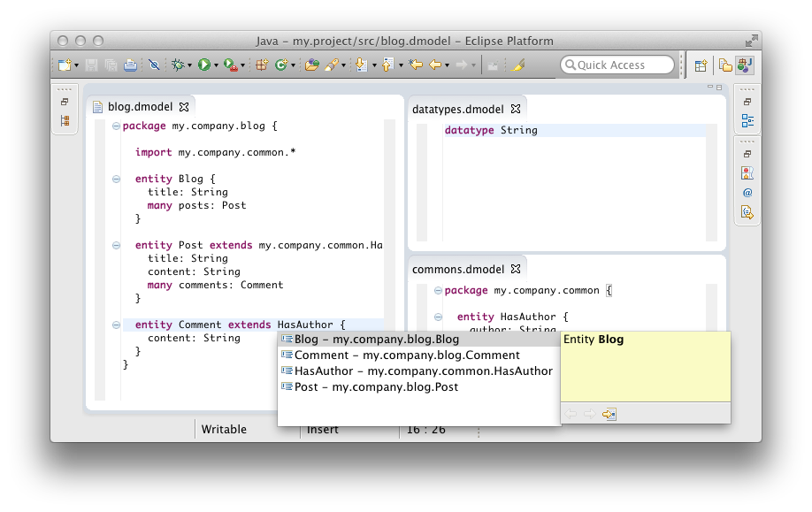Open the Run dropdown arrow
The image size is (812, 512).
pos(216,65)
